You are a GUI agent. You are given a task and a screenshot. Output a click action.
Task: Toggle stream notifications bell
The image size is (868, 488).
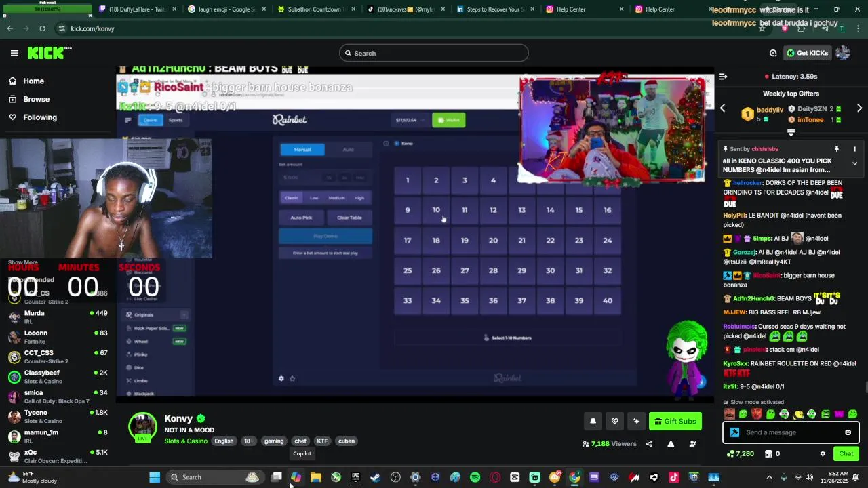coord(593,421)
